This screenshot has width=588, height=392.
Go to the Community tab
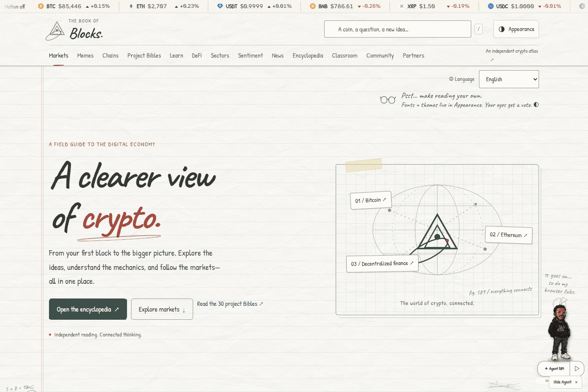[x=380, y=56]
